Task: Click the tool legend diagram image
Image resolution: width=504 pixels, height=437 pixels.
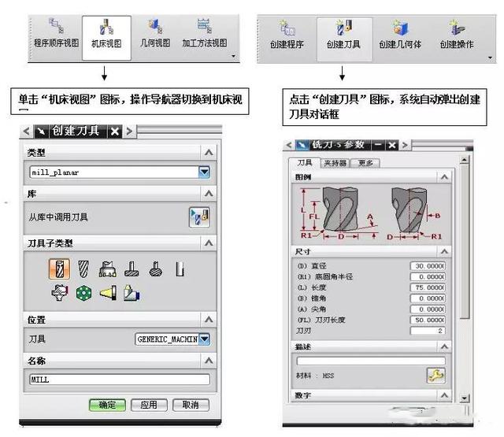Action: 371,214
